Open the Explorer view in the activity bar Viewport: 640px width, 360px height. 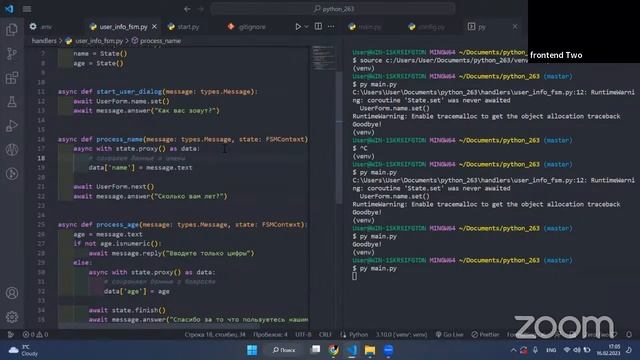pos(12,29)
